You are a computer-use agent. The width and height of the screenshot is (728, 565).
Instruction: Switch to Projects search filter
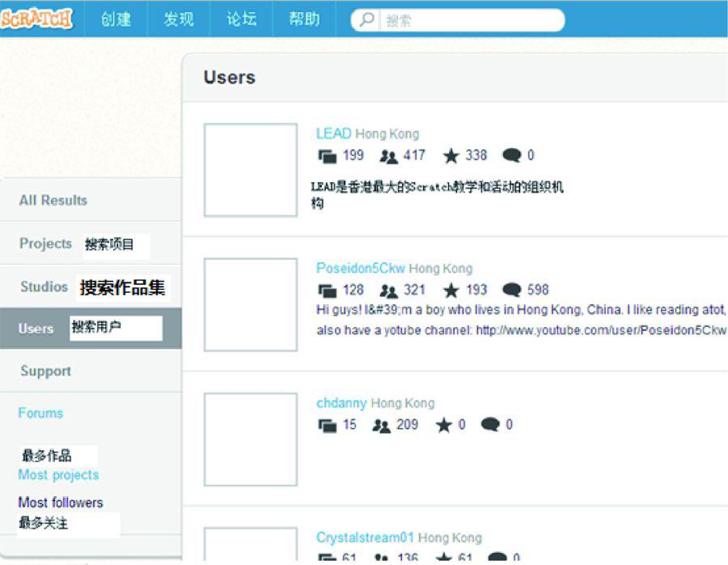tap(46, 243)
